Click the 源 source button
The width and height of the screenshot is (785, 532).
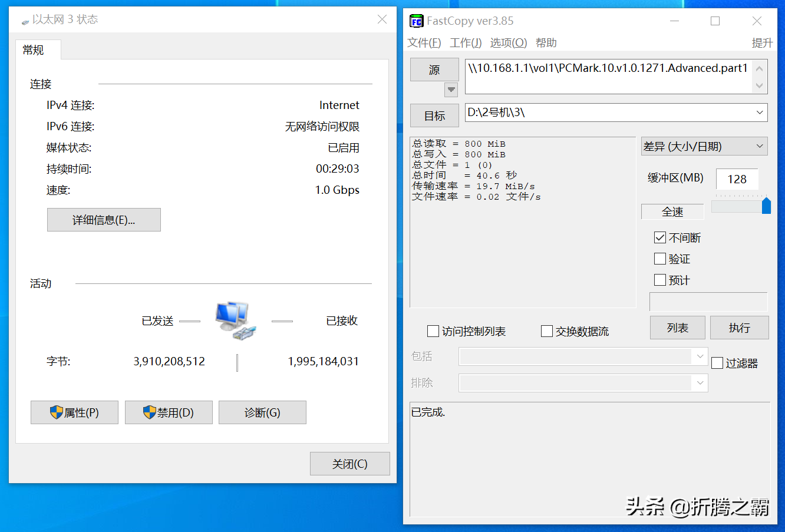click(x=434, y=70)
